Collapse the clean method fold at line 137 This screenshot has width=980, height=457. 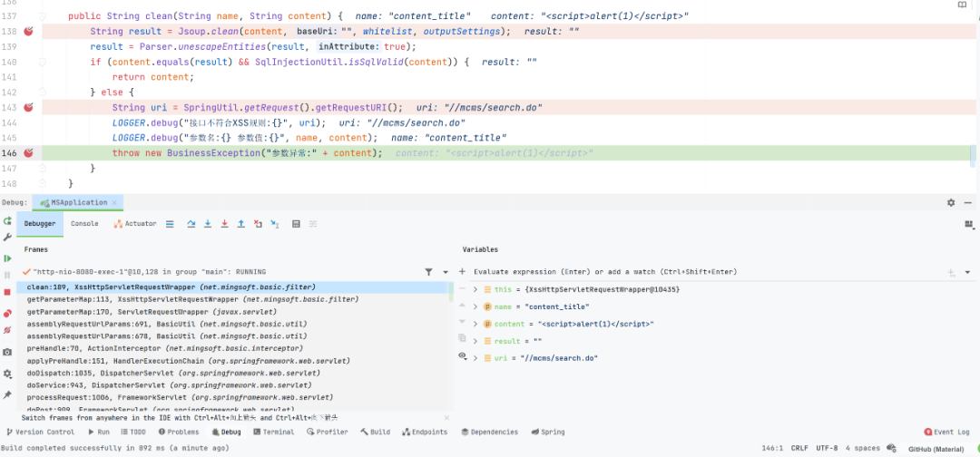pyautogui.click(x=42, y=16)
